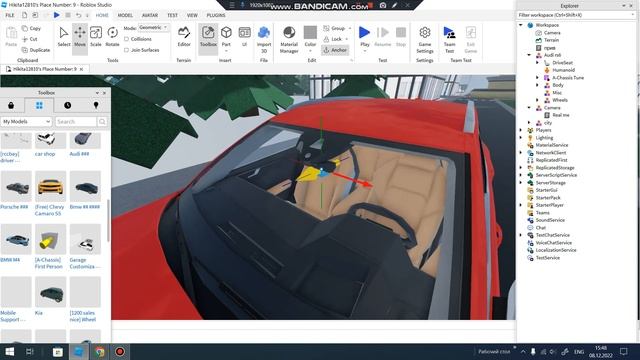Select ServerScriptService in the Explorer

[x=556, y=175]
